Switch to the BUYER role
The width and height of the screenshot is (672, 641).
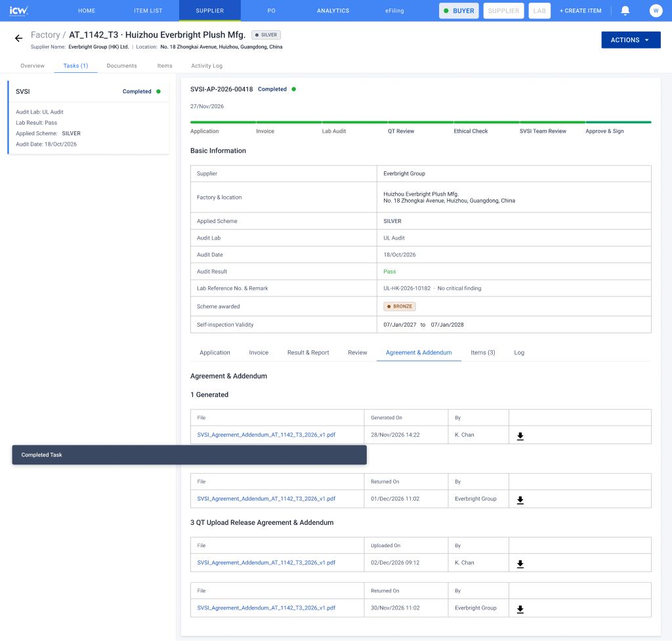[x=459, y=10]
